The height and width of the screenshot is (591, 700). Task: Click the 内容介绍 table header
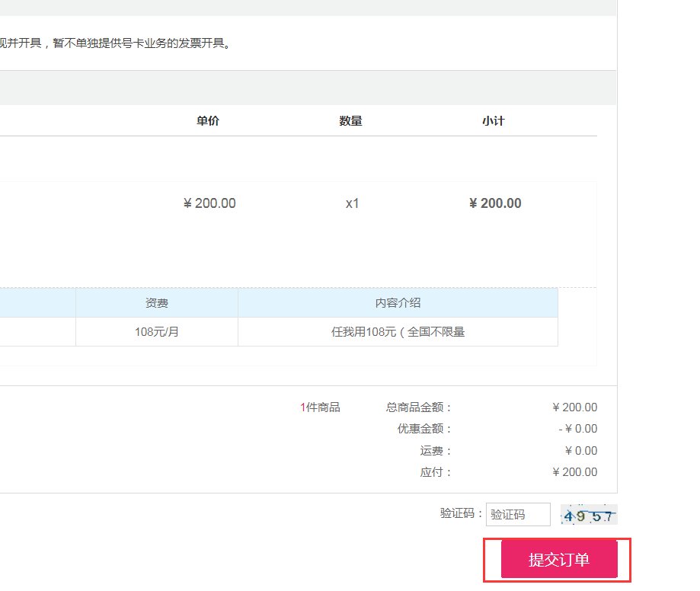[x=398, y=303]
